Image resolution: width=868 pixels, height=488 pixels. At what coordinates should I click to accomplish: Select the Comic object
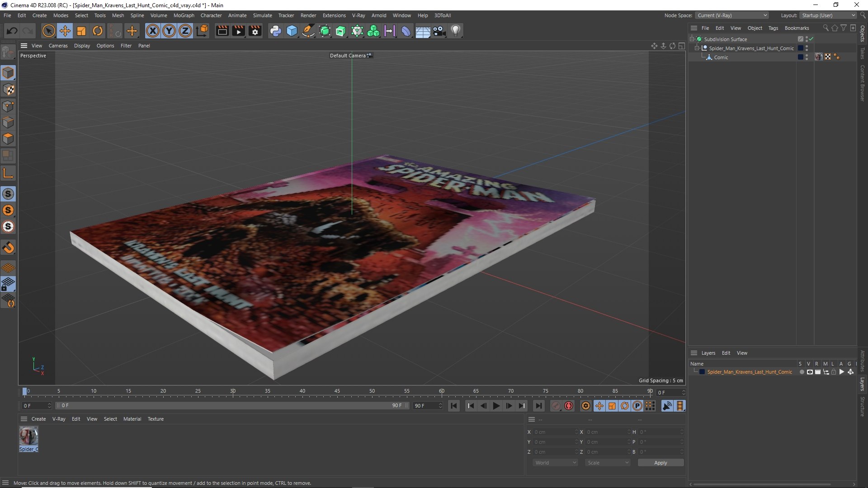coord(721,57)
